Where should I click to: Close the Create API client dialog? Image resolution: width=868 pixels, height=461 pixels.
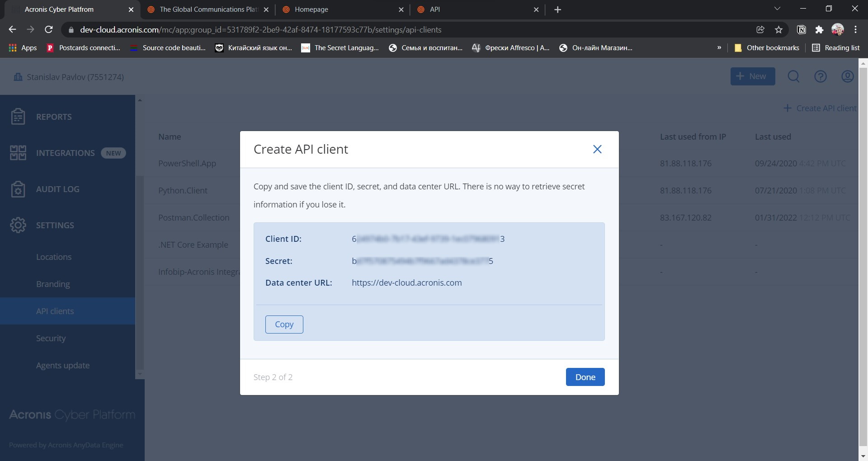pos(597,149)
